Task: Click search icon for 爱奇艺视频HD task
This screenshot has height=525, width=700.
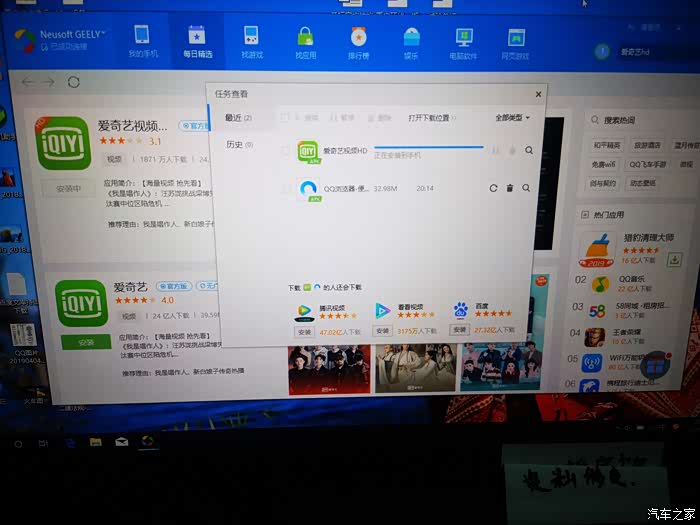Action: pos(529,150)
